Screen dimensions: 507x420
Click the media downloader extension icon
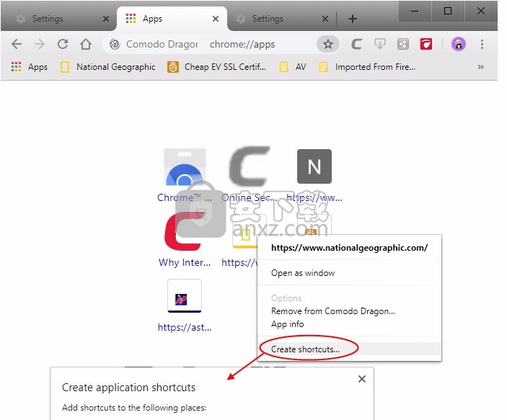[x=379, y=44]
